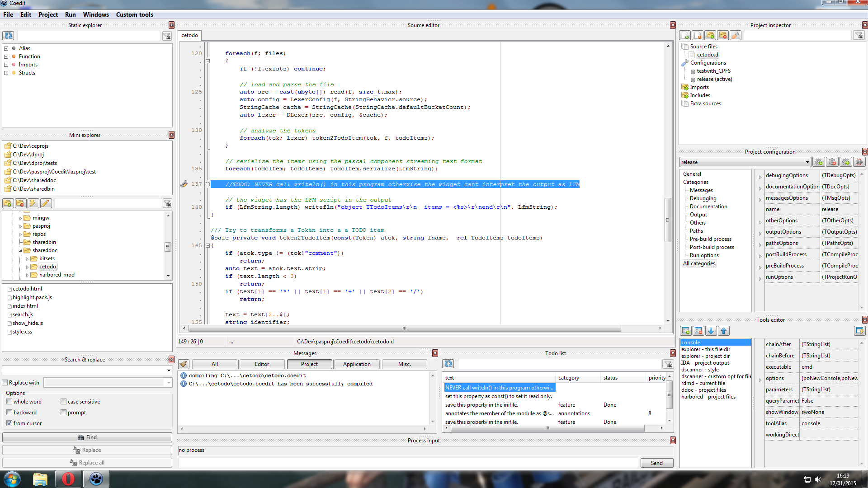This screenshot has height=488, width=868.
Task: Clear messages with the brush icon
Action: [x=184, y=364]
